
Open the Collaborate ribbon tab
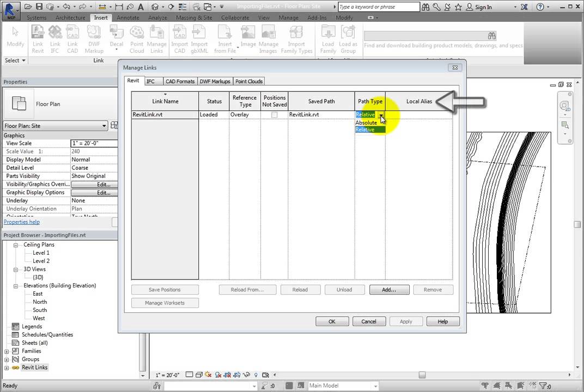(235, 17)
